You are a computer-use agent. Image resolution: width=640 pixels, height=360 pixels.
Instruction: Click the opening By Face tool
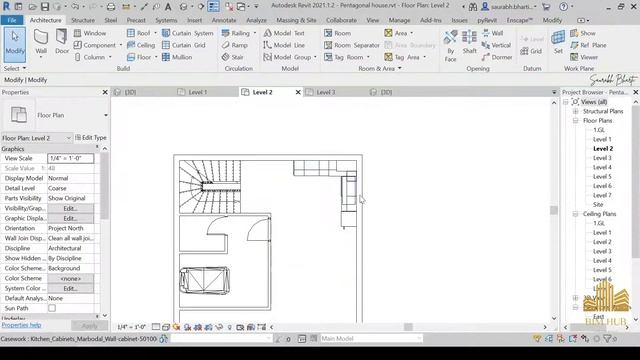tap(451, 46)
